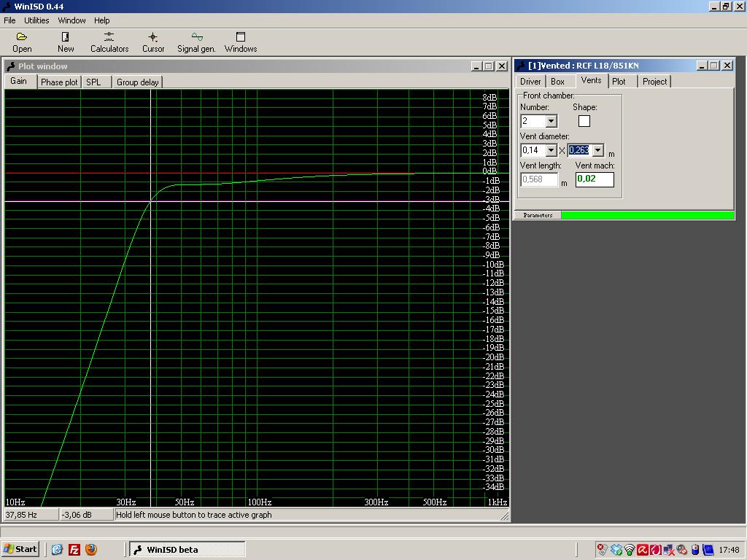
Task: Click the Vent length input field
Action: click(x=539, y=179)
